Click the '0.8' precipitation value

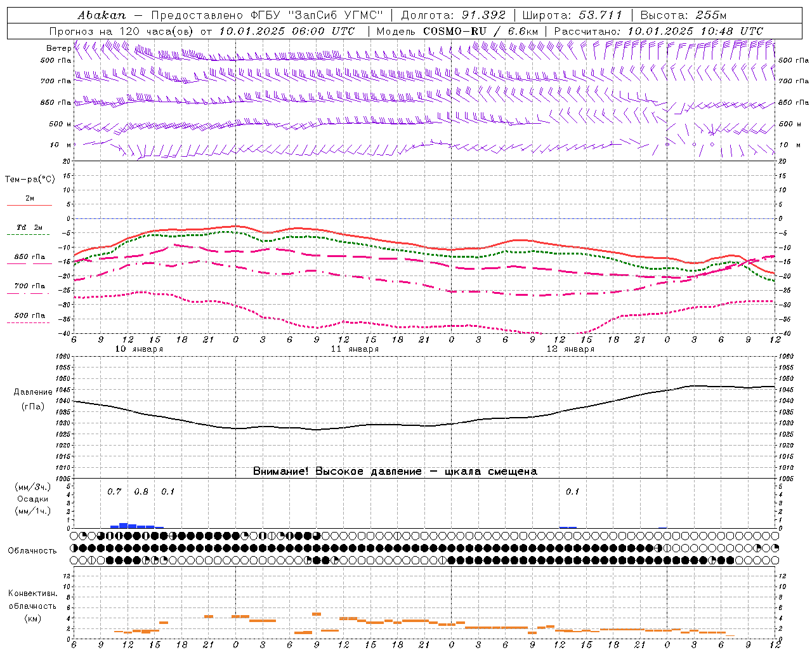point(141,491)
